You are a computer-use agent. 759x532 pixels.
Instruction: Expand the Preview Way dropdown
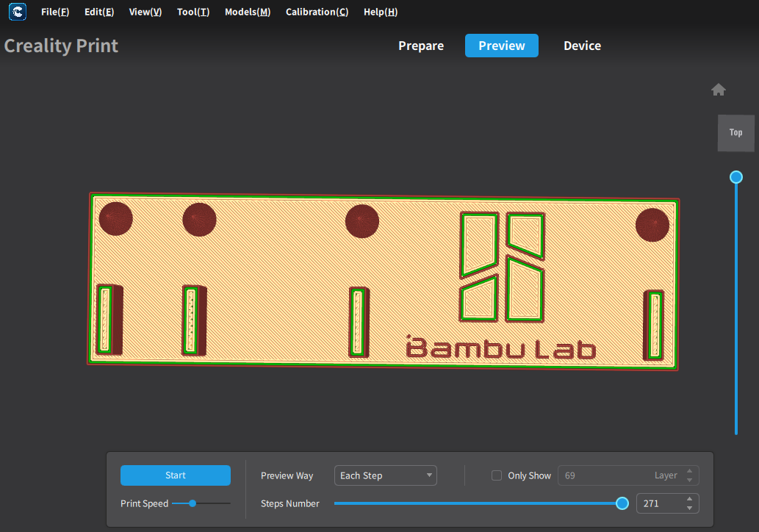(385, 475)
